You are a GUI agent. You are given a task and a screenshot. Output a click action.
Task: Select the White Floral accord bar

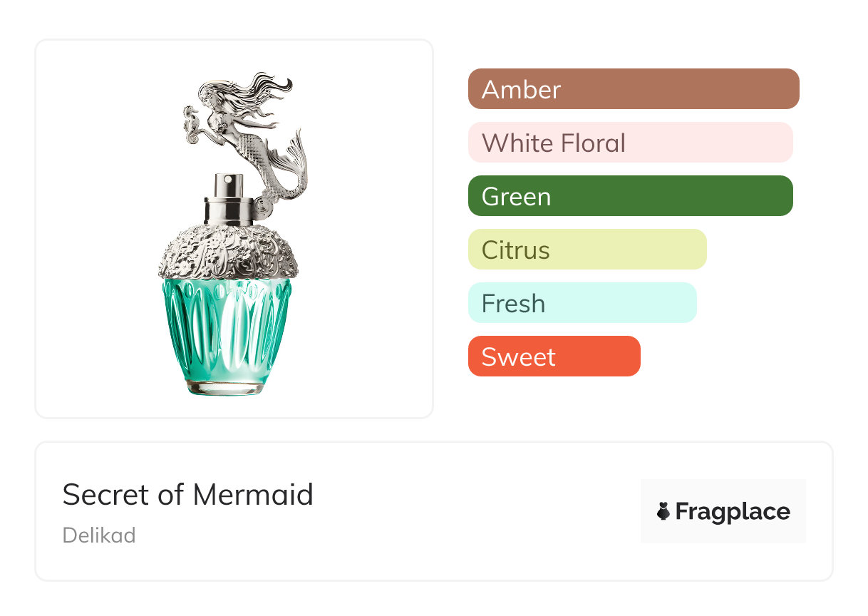pos(630,143)
